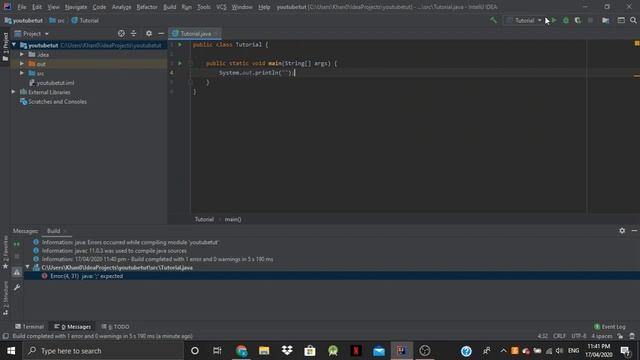Open the Terminal tool window
The height and width of the screenshot is (360, 640).
[x=29, y=327]
